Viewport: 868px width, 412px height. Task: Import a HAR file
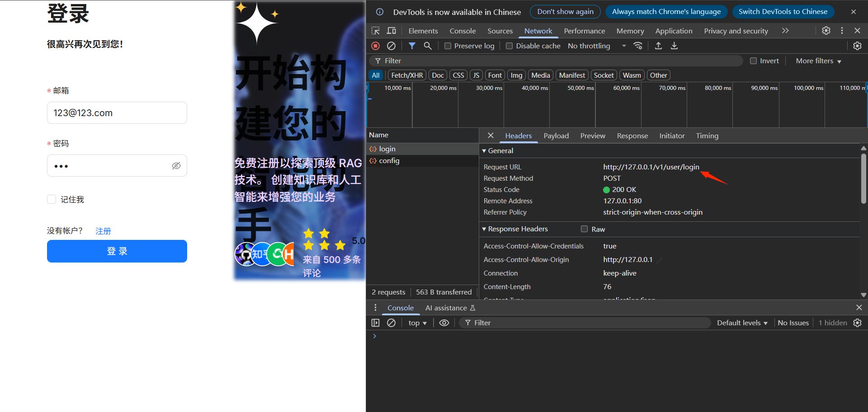pyautogui.click(x=658, y=46)
